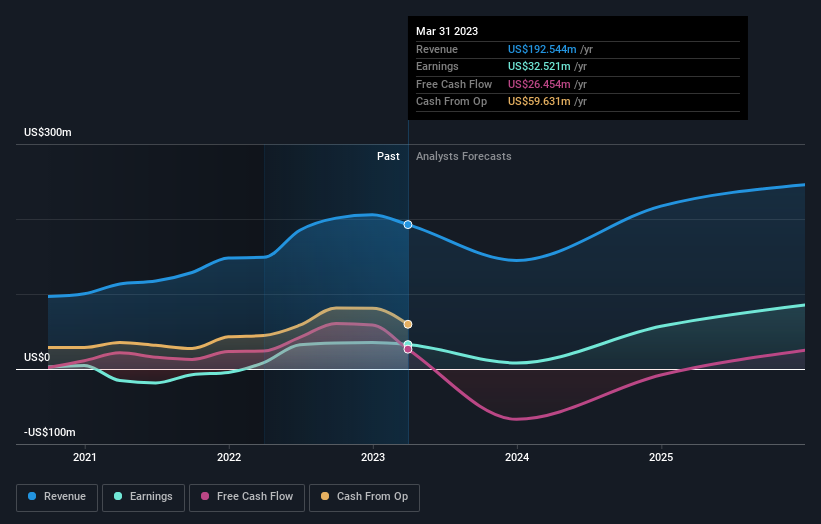
Task: Click the US$300m y-axis label
Action: [x=48, y=132]
